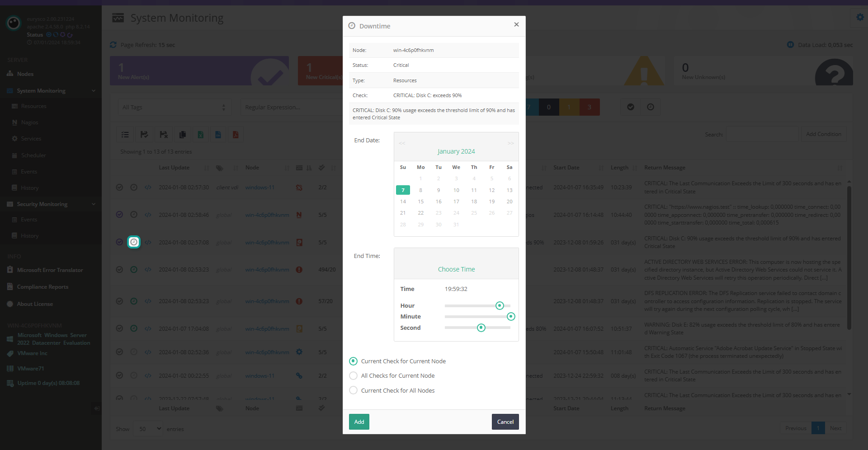This screenshot has height=450, width=868.
Task: Sort by Length column
Action: tap(619, 168)
